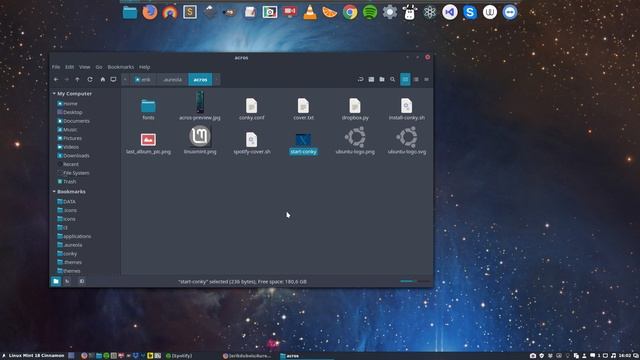The height and width of the screenshot is (360, 640).
Task: Open the Help menu
Action: [x=144, y=67]
